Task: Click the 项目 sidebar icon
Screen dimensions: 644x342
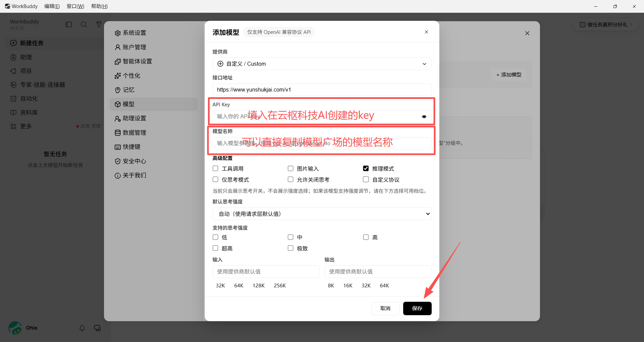Action: [13, 71]
